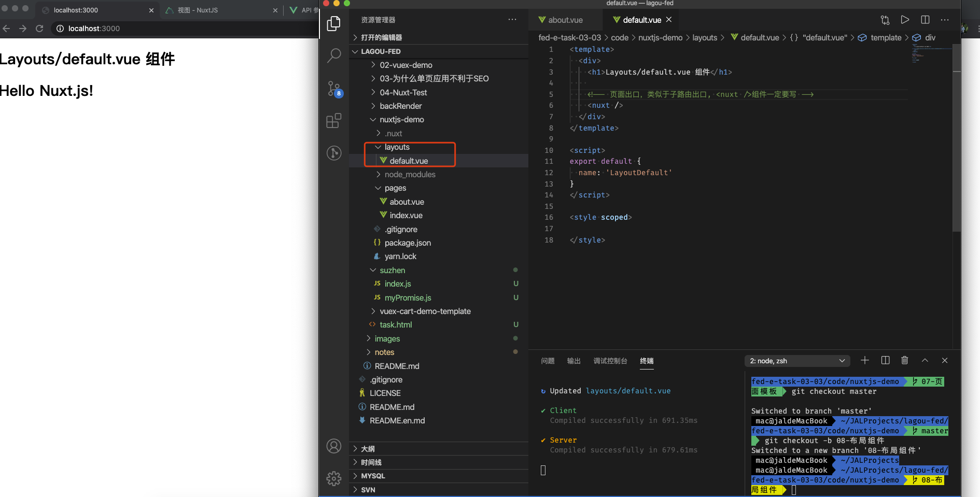Expand the 时间线 timeline section
This screenshot has width=980, height=497.
pyautogui.click(x=439, y=462)
